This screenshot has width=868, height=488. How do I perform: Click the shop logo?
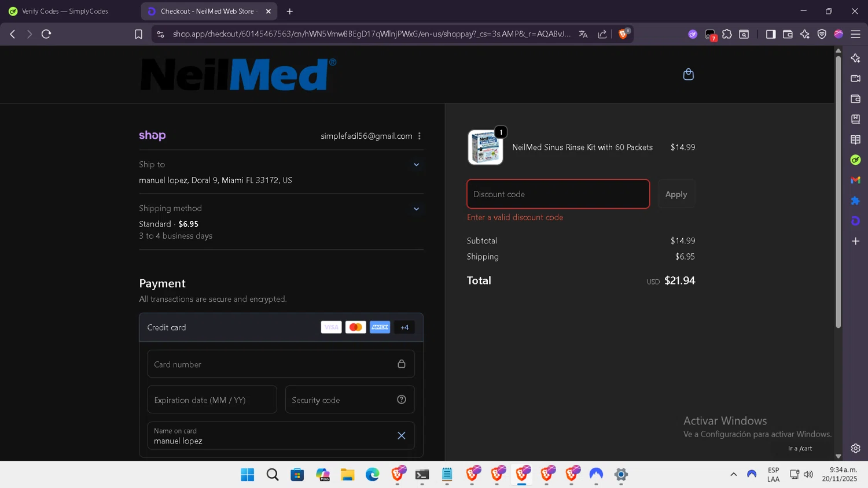[152, 135]
